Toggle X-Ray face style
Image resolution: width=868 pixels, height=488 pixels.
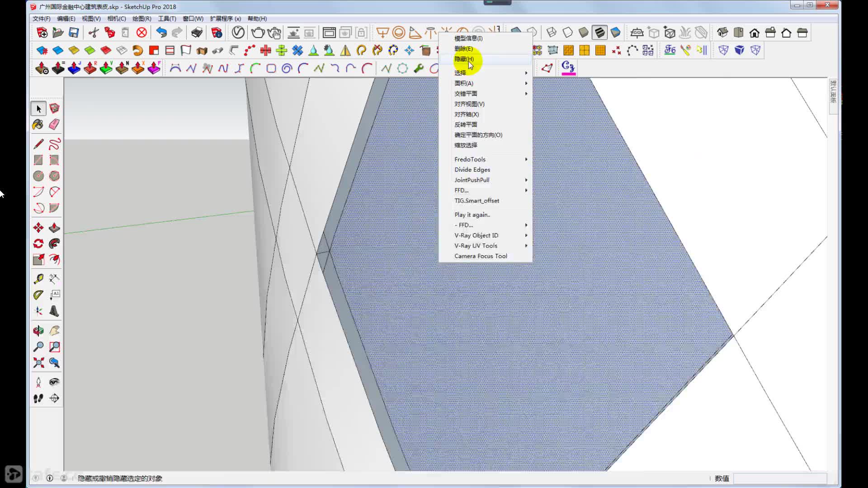(x=516, y=31)
